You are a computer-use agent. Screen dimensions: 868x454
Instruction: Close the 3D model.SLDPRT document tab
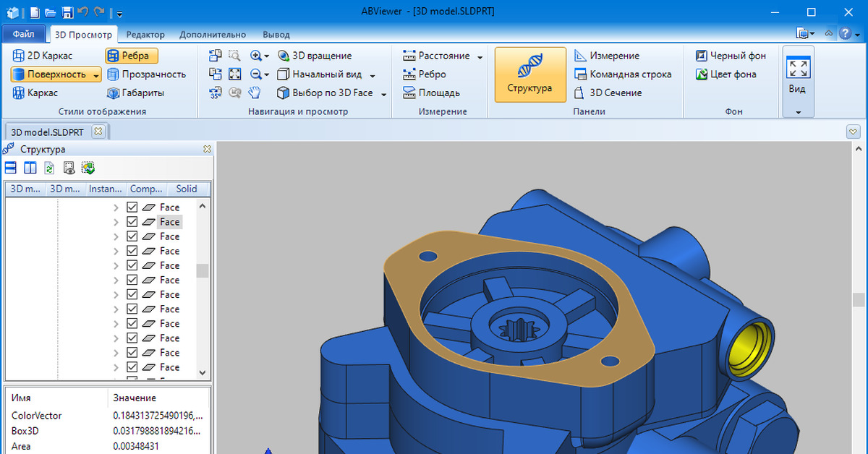tap(98, 132)
